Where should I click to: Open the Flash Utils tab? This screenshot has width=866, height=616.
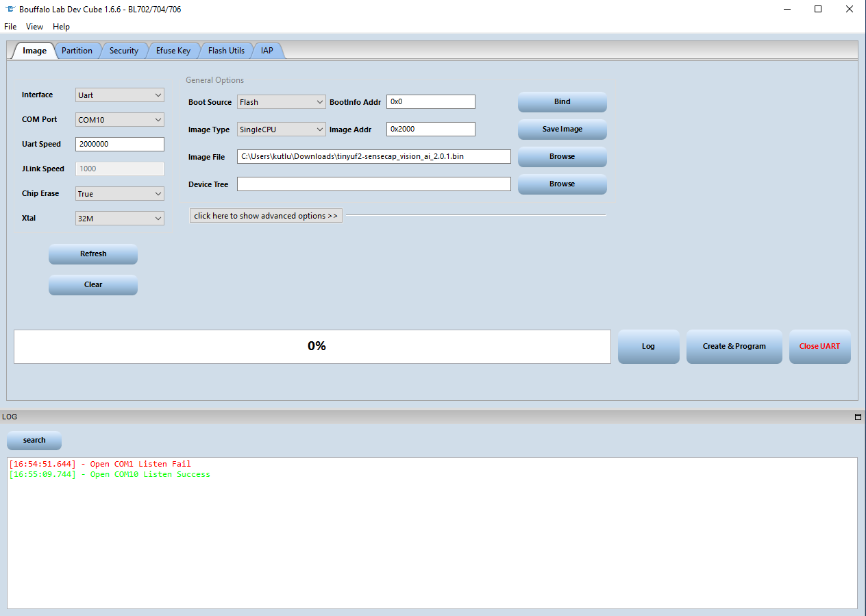(226, 50)
